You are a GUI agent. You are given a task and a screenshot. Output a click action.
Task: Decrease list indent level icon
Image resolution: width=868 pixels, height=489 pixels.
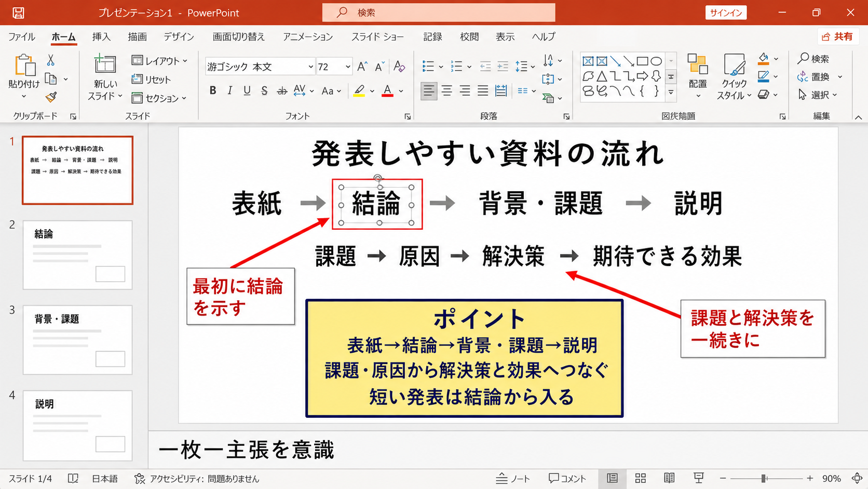pos(485,67)
